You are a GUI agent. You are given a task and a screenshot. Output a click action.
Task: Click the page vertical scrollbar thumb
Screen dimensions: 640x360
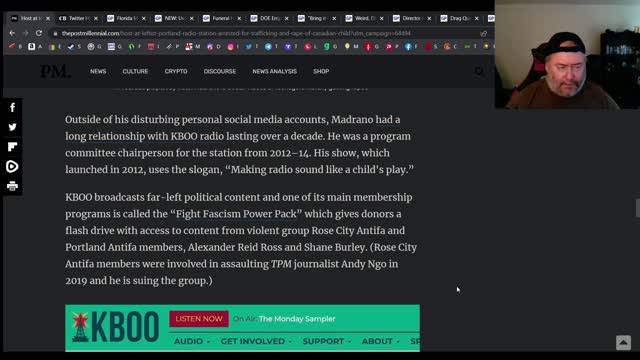[638, 208]
